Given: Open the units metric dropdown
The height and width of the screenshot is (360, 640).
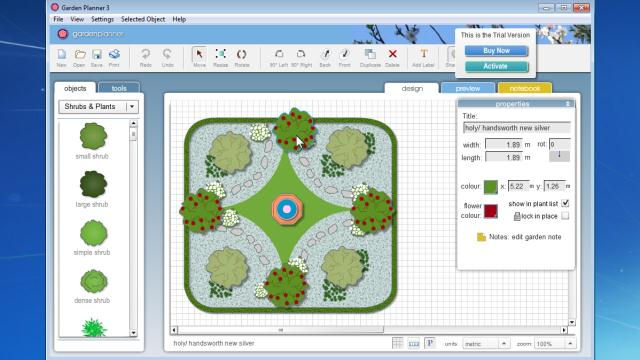Looking at the screenshot, I should click(x=485, y=344).
